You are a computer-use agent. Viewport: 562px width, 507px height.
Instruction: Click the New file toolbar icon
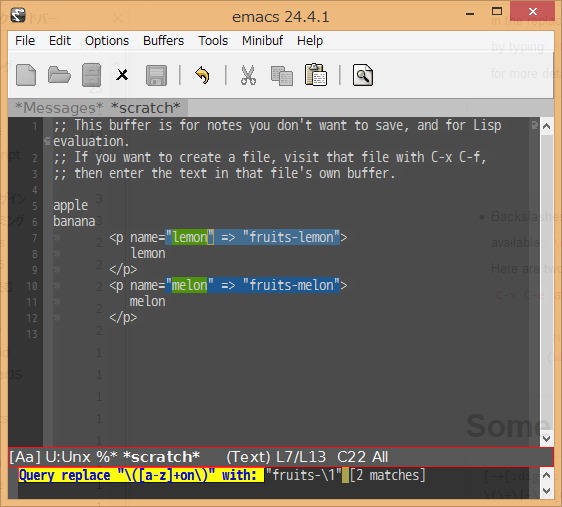click(26, 75)
